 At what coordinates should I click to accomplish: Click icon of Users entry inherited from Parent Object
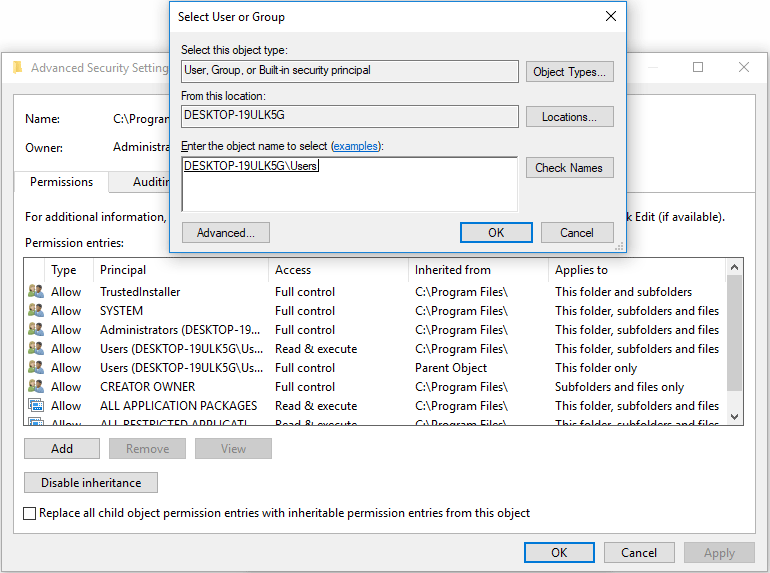(x=36, y=368)
